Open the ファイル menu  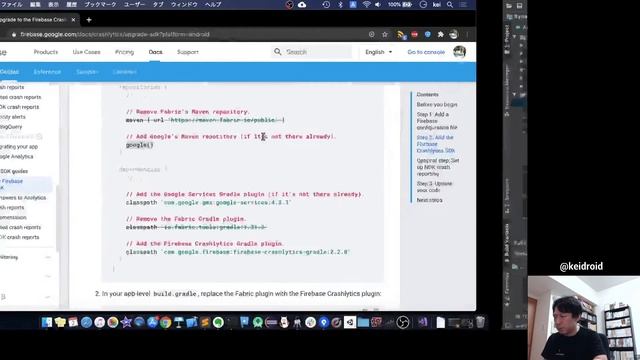tap(11, 4)
